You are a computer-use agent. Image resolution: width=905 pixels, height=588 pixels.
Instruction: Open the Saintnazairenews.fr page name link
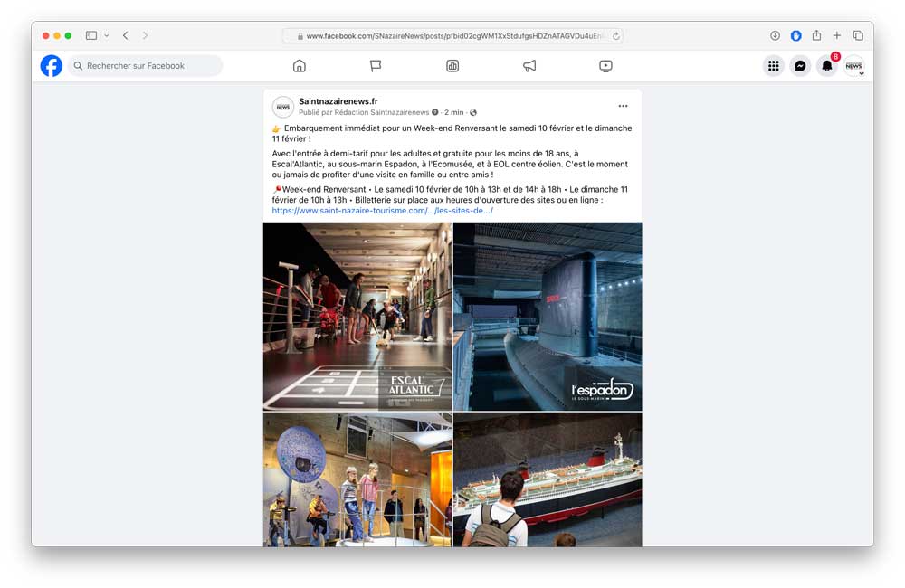(338, 101)
